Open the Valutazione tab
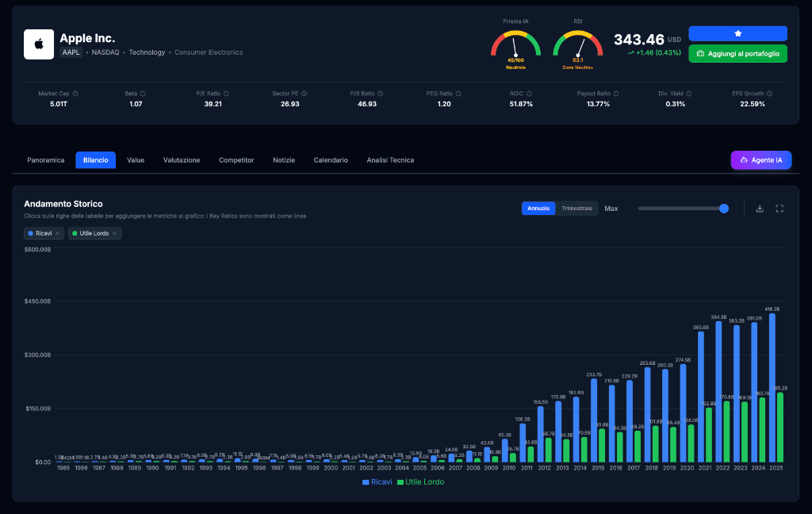This screenshot has width=812, height=514. [182, 160]
